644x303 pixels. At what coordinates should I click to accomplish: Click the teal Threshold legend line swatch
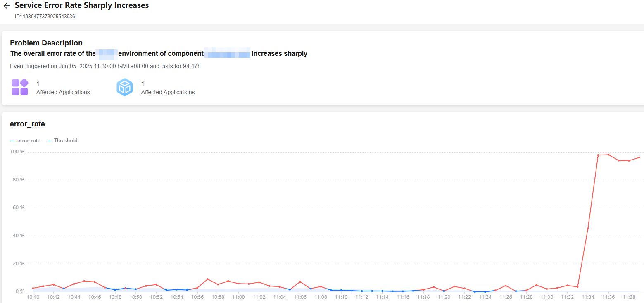[50, 141]
